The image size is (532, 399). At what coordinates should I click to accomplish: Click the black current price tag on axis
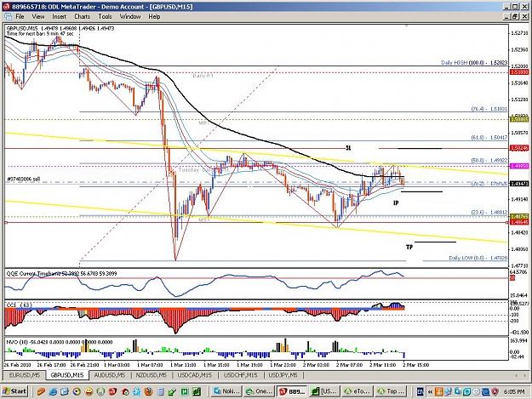(519, 184)
